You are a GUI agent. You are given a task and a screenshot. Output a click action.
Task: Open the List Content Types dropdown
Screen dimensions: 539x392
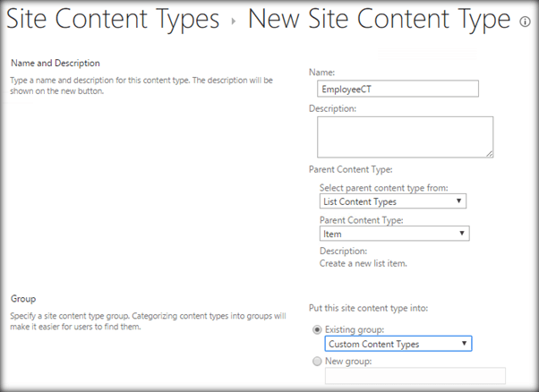394,201
